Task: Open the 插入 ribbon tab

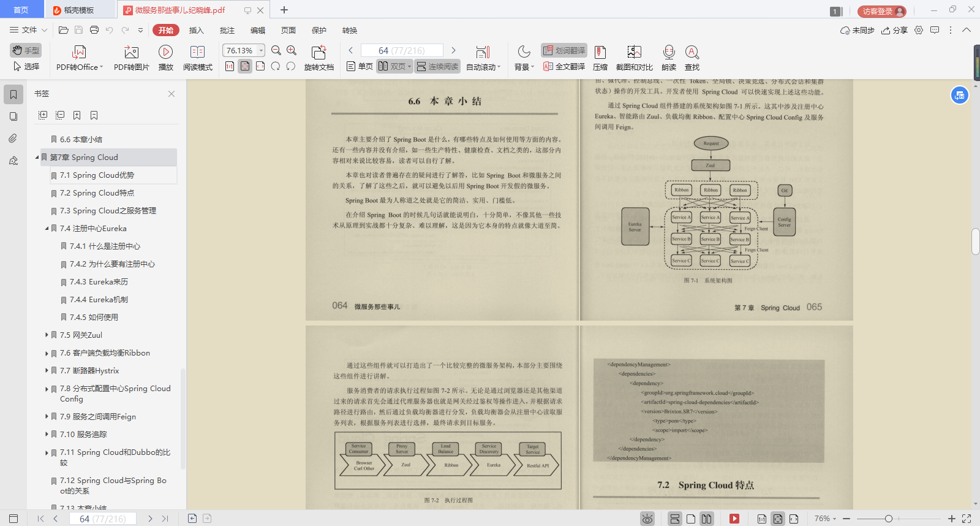Action: pos(196,30)
